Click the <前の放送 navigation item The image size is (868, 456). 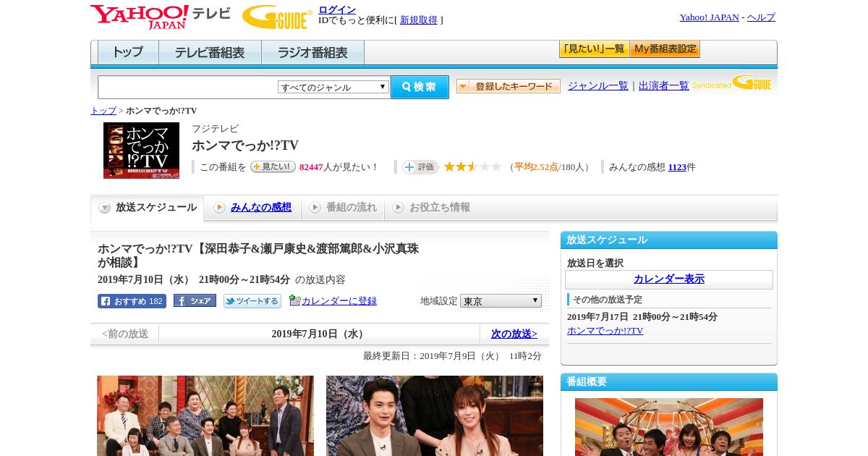click(x=125, y=334)
